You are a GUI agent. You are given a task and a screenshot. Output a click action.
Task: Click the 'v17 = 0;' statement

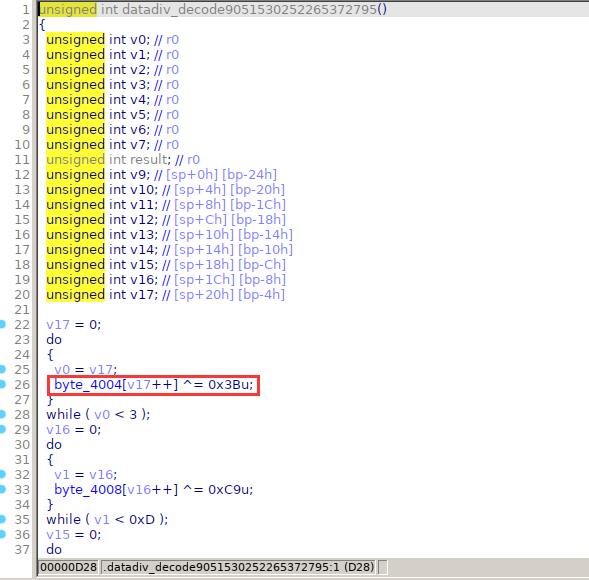pos(74,325)
